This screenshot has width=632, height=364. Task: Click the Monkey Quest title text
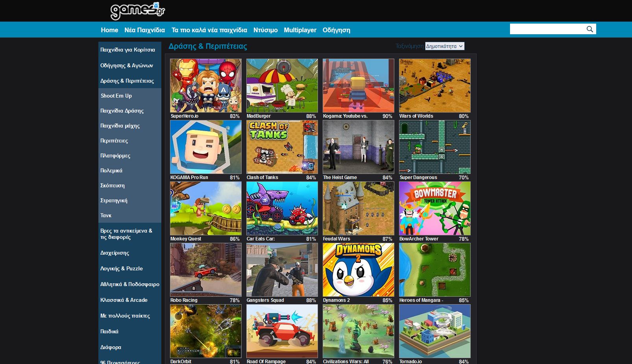click(186, 239)
